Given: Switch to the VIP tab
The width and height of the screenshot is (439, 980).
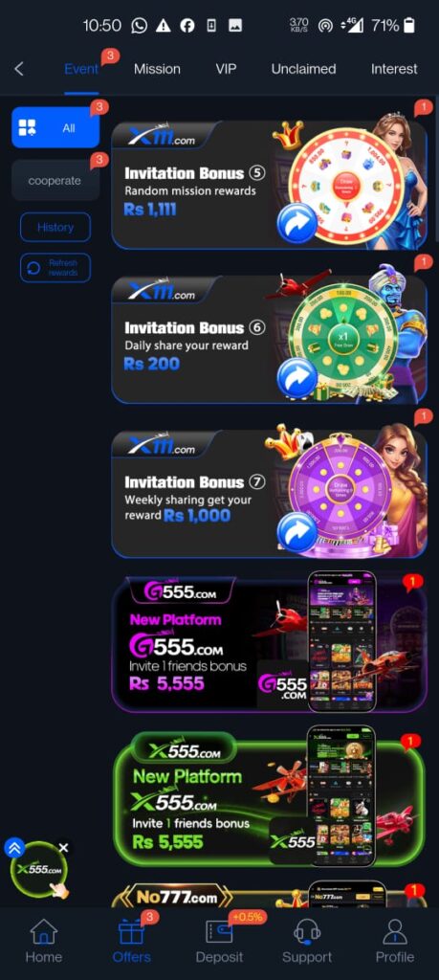Looking at the screenshot, I should pos(226,69).
